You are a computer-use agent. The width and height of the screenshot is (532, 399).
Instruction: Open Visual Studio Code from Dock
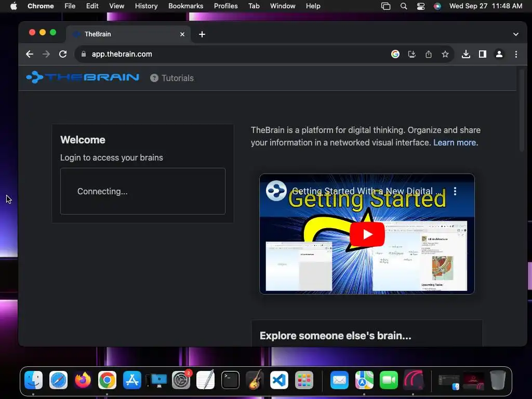[279, 380]
